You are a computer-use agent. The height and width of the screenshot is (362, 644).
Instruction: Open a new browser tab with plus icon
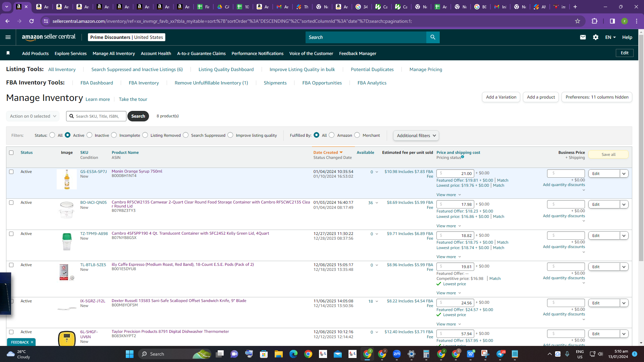click(575, 7)
